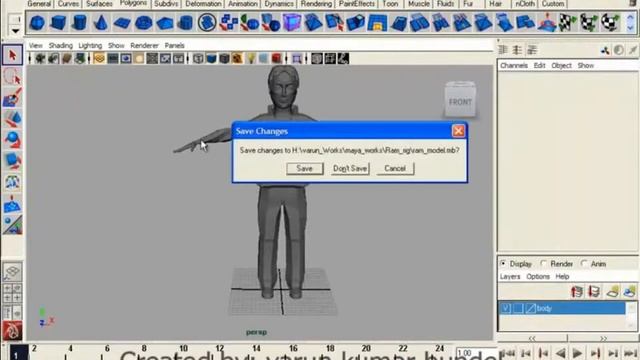Switch to the Rendering shelf tab
Image resolution: width=640 pixels, height=360 pixels.
coord(316,4)
